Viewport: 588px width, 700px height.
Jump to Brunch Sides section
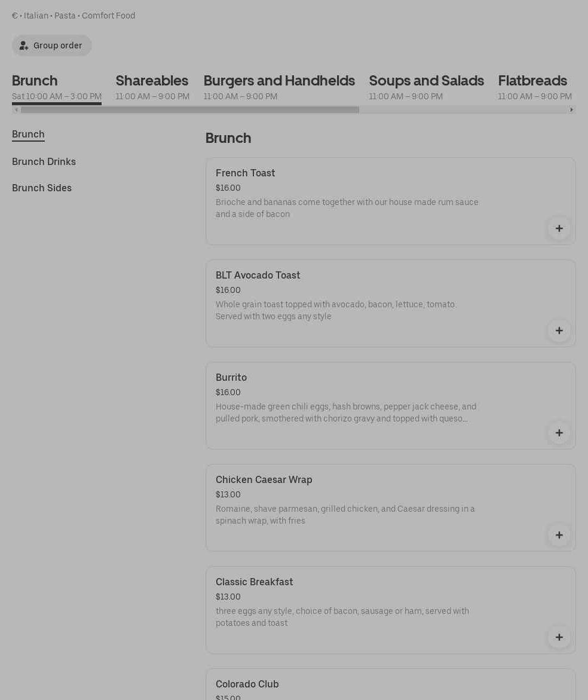(x=42, y=188)
